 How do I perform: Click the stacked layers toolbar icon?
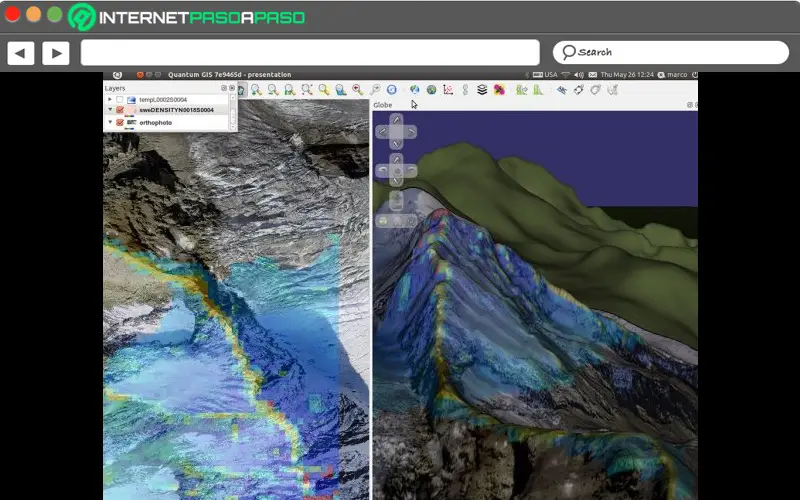coord(482,90)
